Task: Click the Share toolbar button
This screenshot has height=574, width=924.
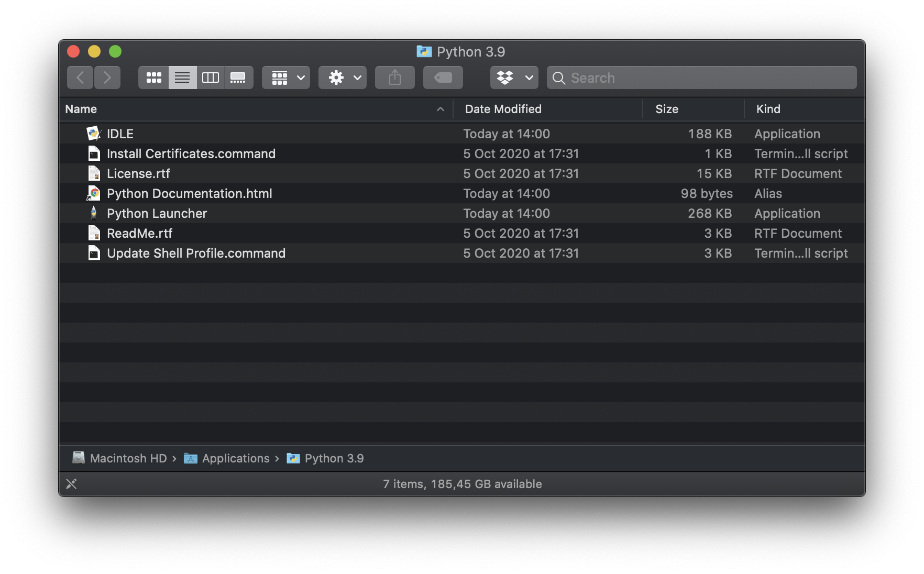Action: pos(395,78)
